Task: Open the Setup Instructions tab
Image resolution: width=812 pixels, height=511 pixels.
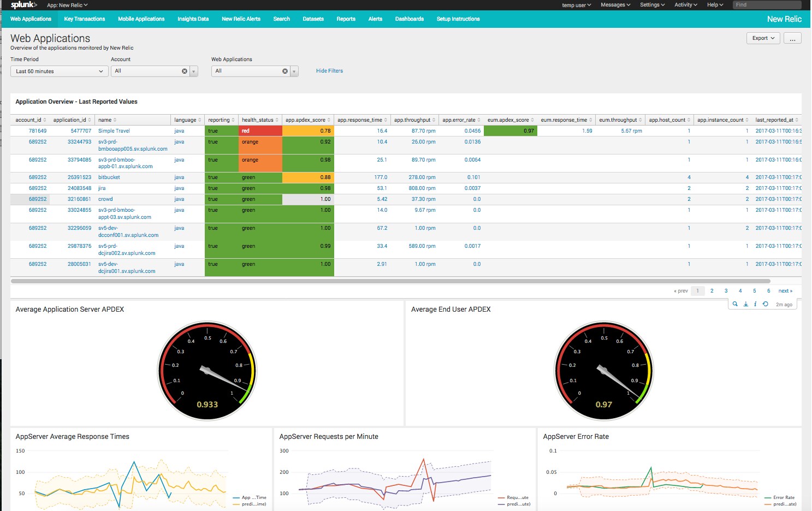Action: pos(458,19)
